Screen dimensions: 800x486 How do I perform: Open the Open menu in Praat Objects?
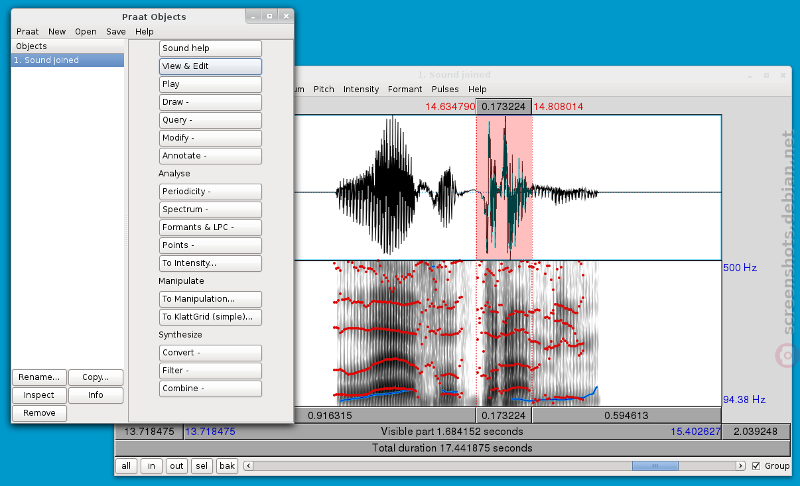point(86,32)
